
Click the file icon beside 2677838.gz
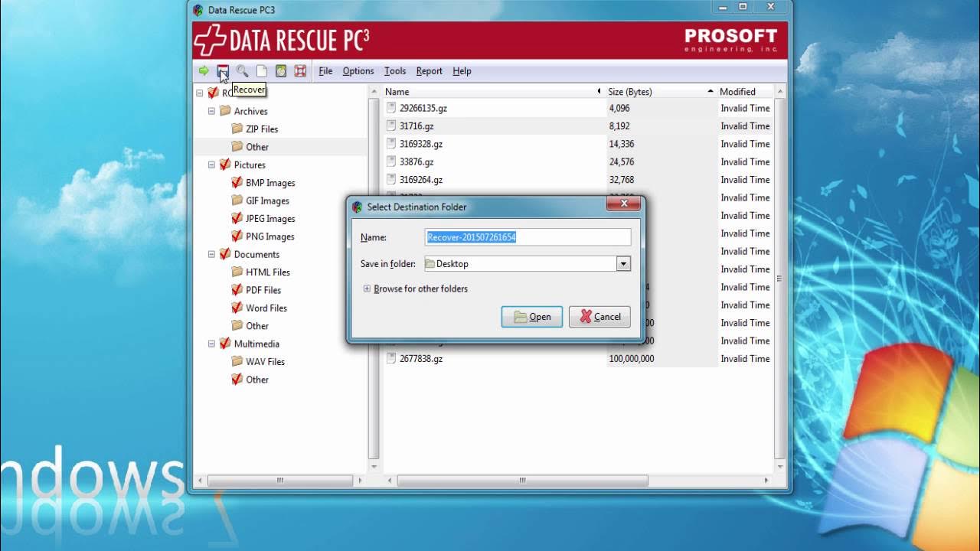tap(391, 358)
